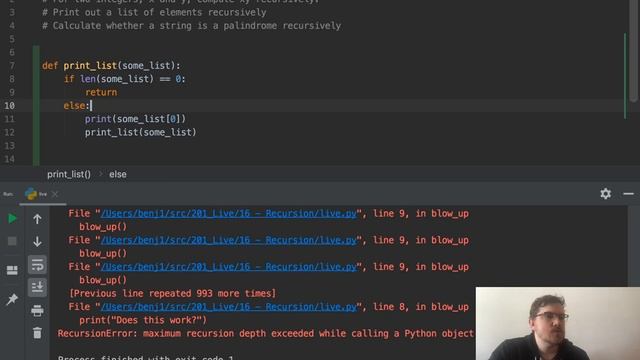Click the Up the Stack Trace arrow

pos(37,219)
